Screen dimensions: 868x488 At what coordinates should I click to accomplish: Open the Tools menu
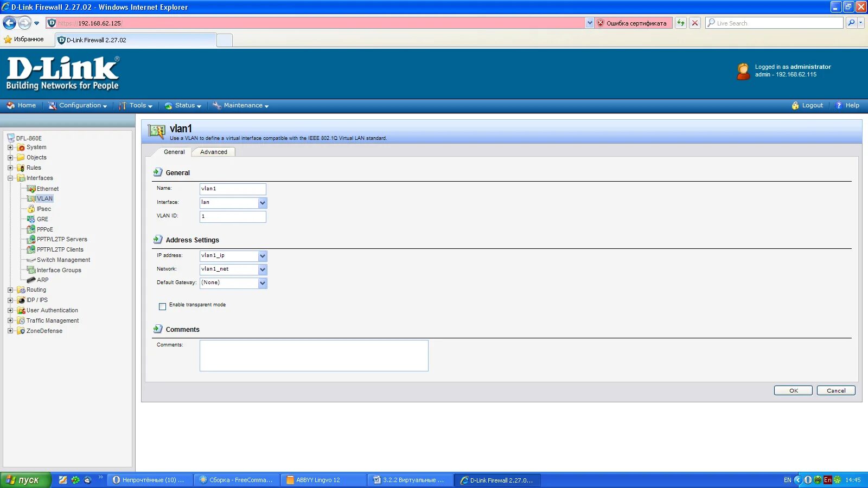click(x=136, y=106)
